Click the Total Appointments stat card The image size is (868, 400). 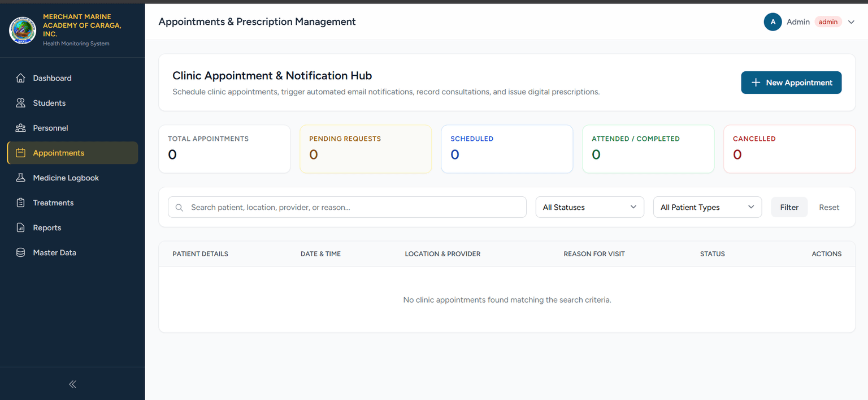224,149
